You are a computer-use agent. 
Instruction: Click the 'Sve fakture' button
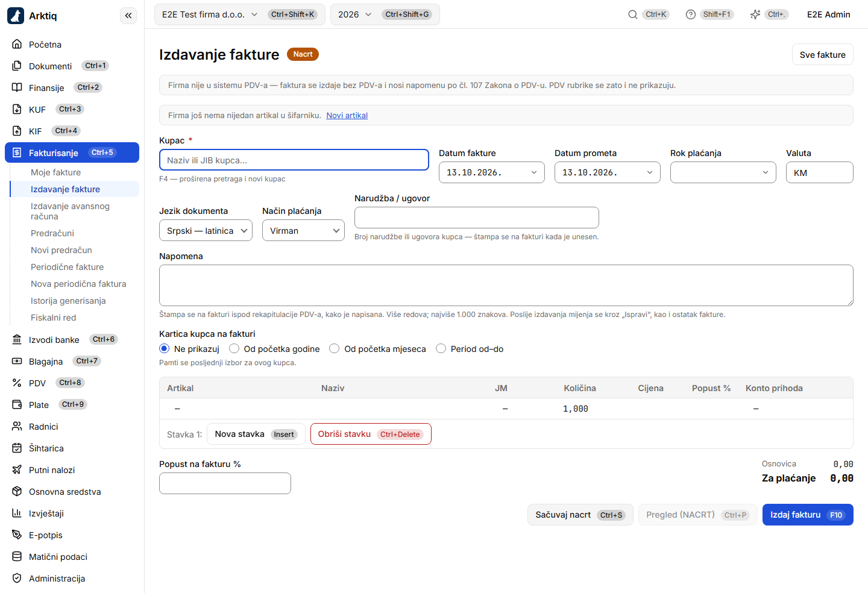(823, 54)
